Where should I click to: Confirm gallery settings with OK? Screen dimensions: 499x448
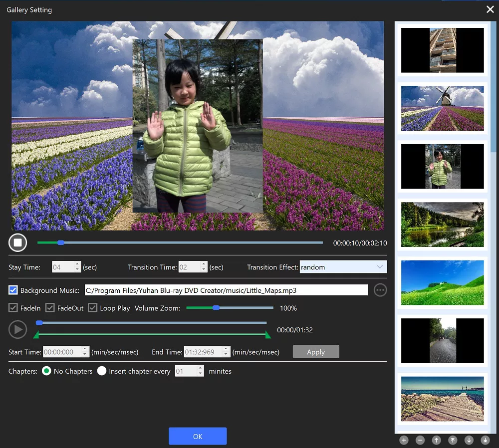pyautogui.click(x=198, y=436)
